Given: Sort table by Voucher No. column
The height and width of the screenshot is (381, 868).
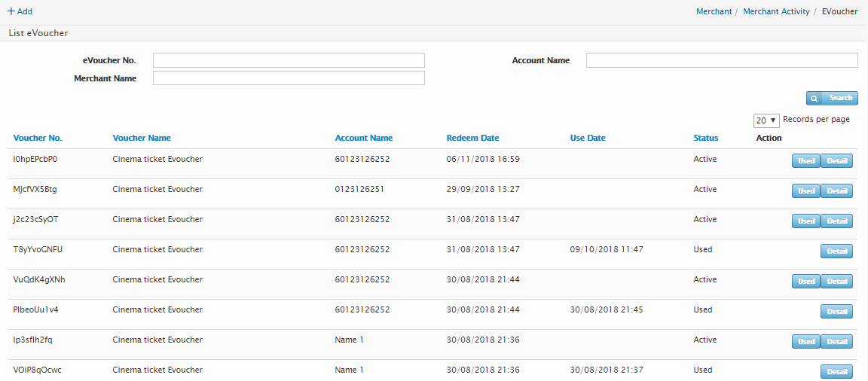Looking at the screenshot, I should (x=38, y=138).
